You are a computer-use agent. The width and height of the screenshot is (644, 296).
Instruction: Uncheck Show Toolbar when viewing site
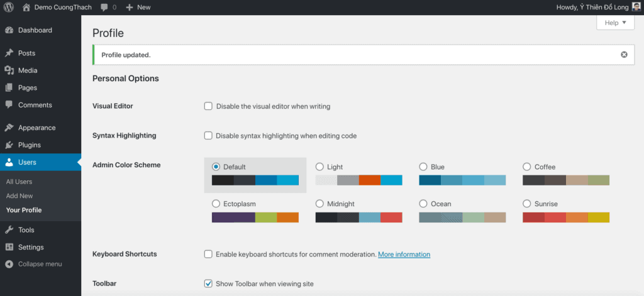pyautogui.click(x=208, y=283)
